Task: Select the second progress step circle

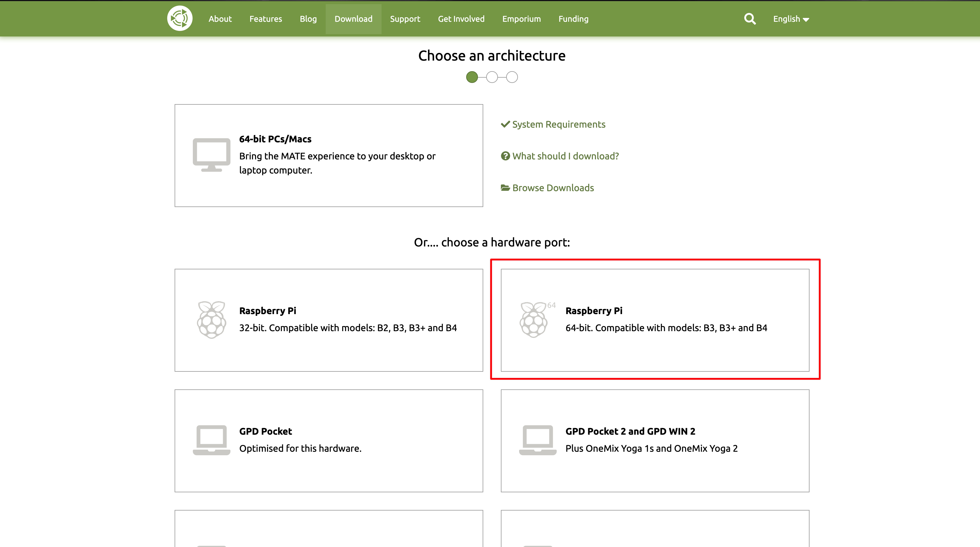Action: pos(492,77)
